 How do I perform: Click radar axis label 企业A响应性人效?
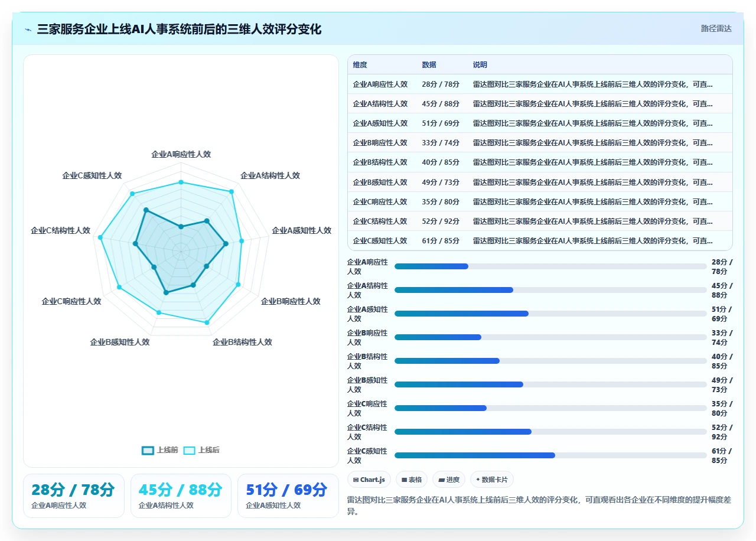pos(181,154)
